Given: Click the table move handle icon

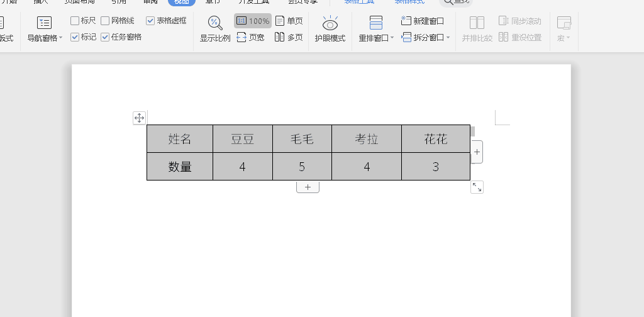Looking at the screenshot, I should pyautogui.click(x=140, y=118).
